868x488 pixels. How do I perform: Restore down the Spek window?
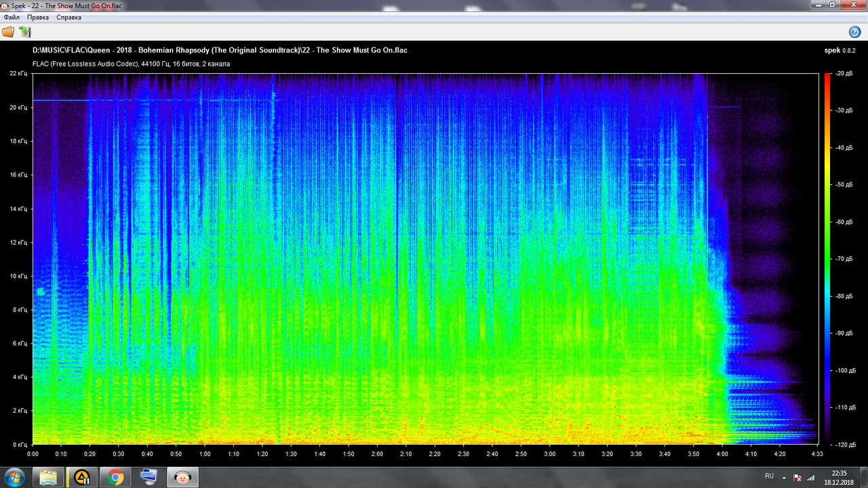pos(831,5)
